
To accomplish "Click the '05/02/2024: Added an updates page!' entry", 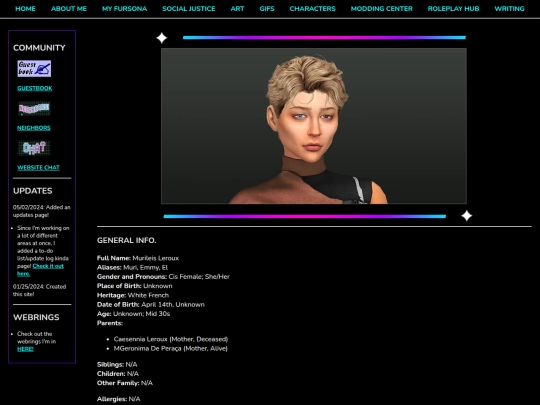I will click(42, 211).
